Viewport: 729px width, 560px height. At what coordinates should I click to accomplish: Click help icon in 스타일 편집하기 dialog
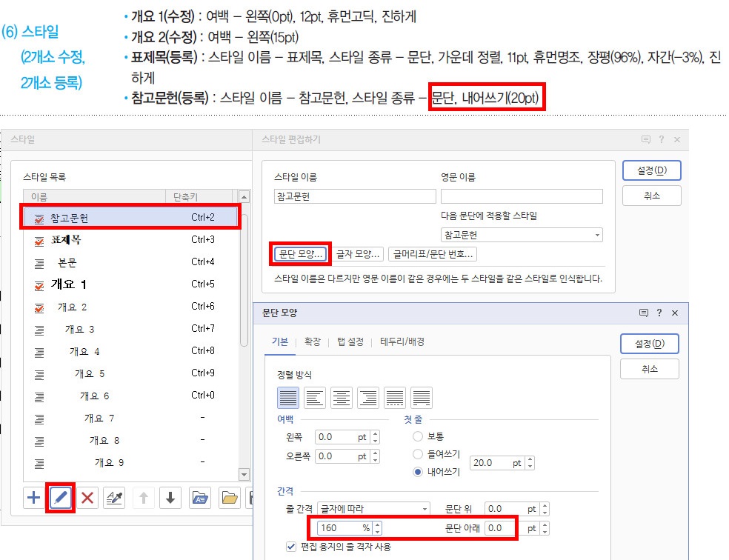661,139
